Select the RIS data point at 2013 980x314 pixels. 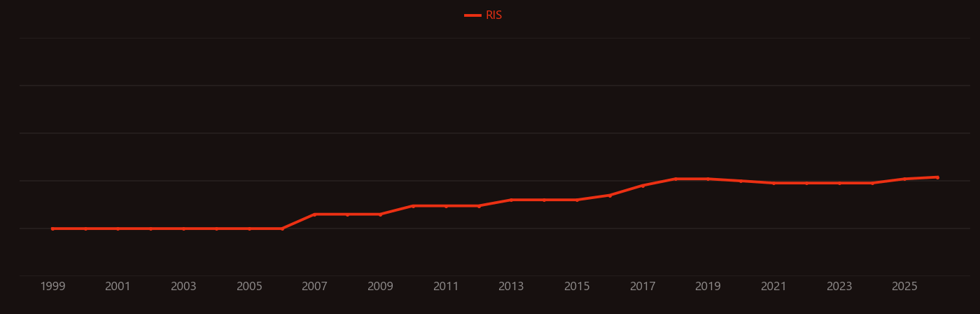pos(511,200)
